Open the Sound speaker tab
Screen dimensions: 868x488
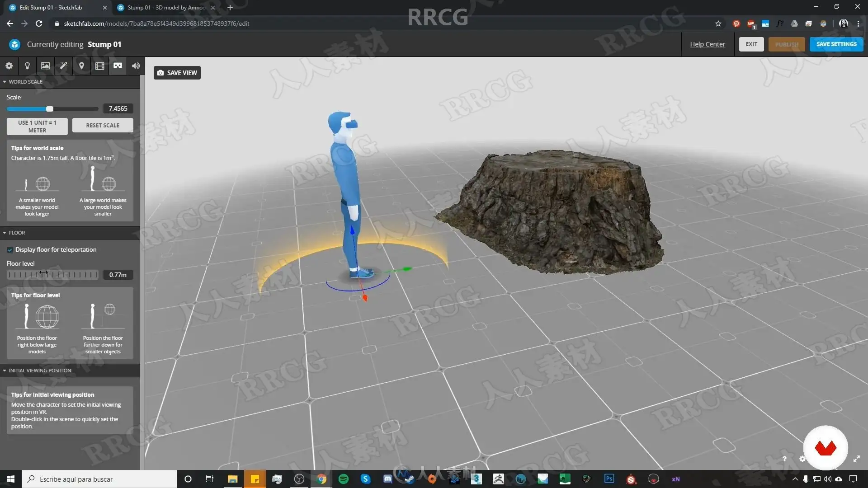click(x=136, y=66)
